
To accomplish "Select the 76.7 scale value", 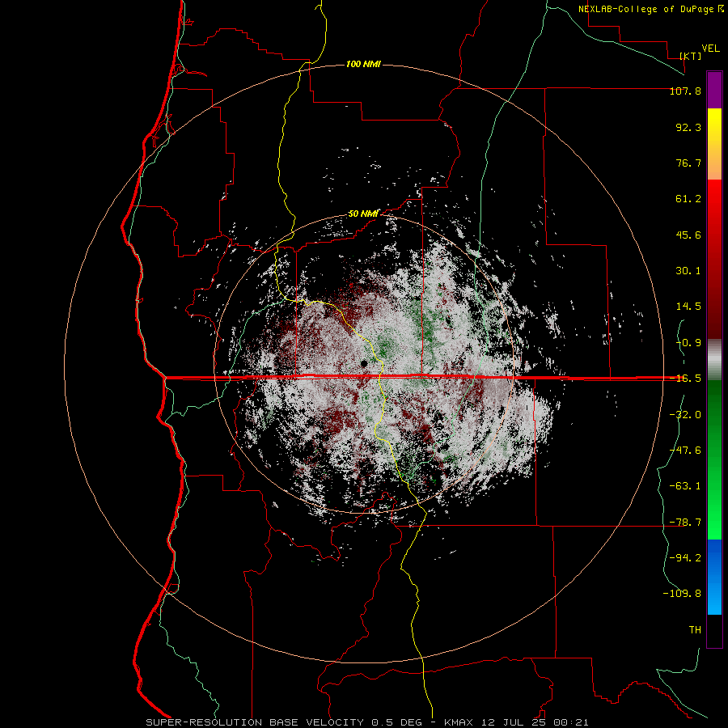I will tap(688, 163).
